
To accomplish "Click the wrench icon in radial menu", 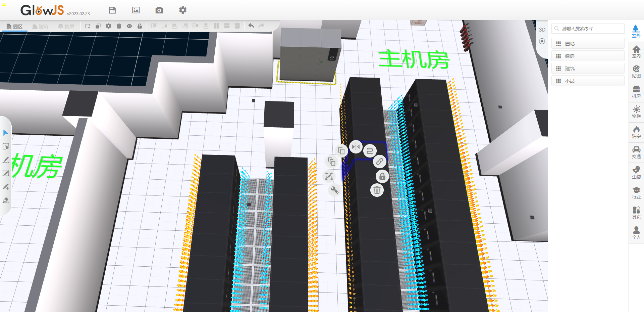I will tap(334, 190).
